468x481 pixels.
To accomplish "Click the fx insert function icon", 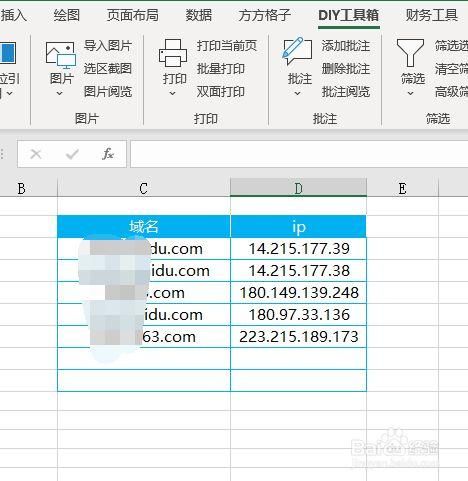I will pos(108,154).
